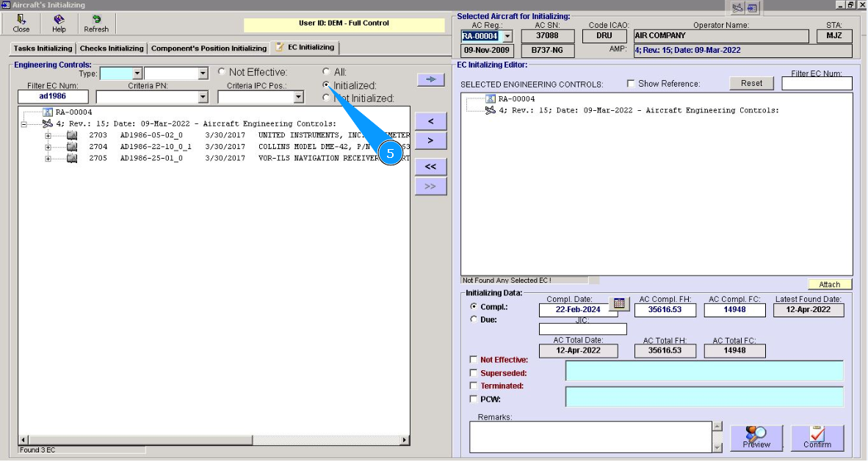Click the double left arrow transfer button
Screen dimensions: 868x462
[430, 167]
